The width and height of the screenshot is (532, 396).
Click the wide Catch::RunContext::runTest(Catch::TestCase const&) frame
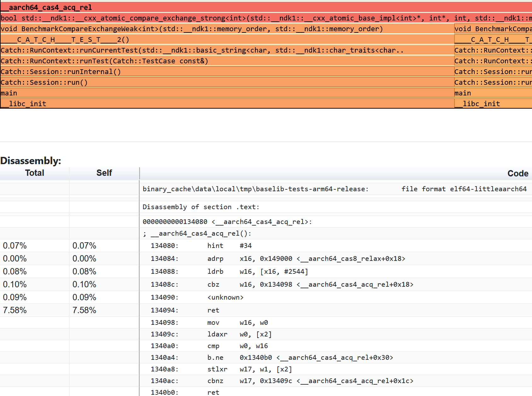227,61
